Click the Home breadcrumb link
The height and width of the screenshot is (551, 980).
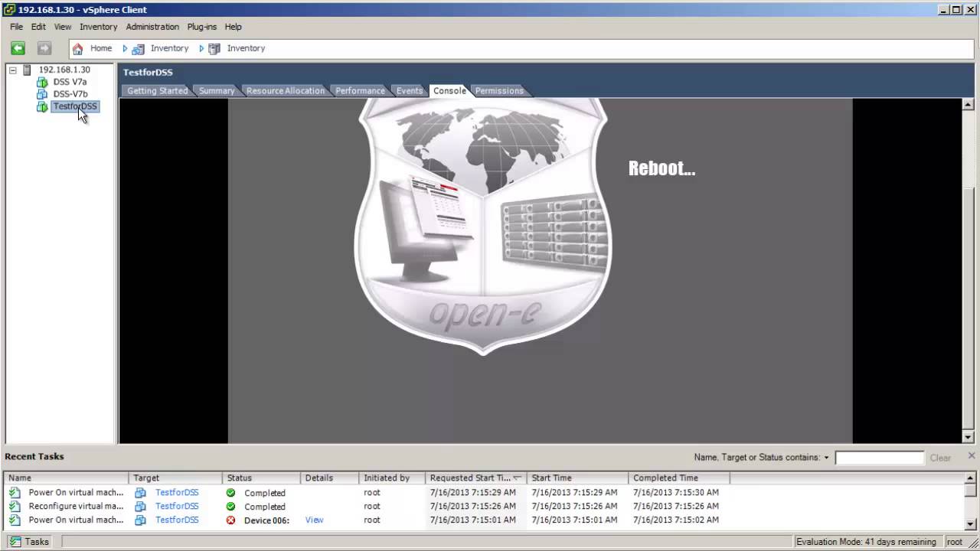(x=101, y=48)
